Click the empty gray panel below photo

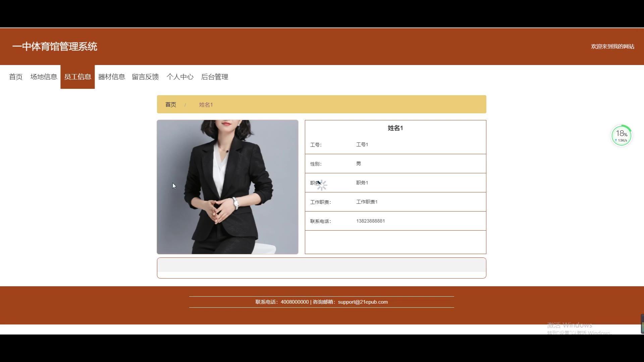coord(321,265)
